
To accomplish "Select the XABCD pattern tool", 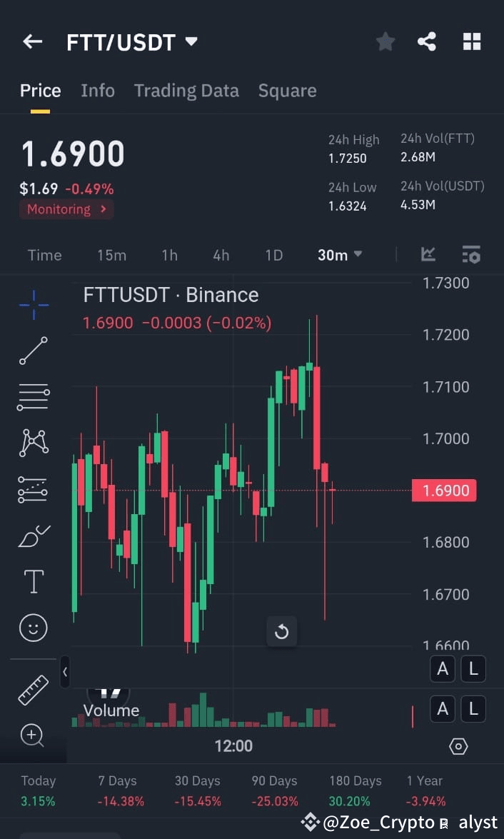I will click(32, 442).
